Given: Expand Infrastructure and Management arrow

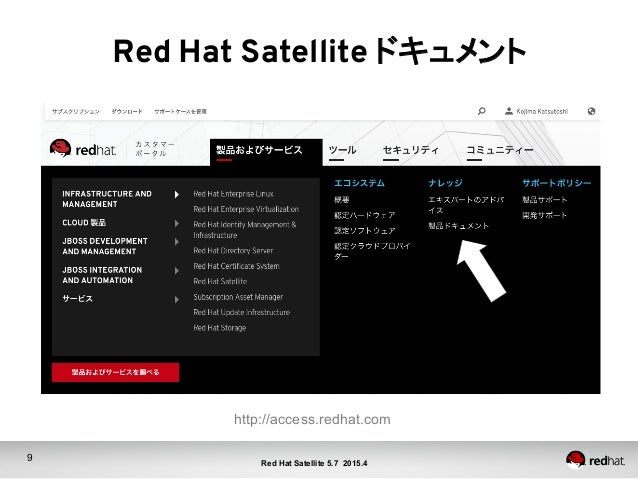Looking at the screenshot, I should coord(177,195).
